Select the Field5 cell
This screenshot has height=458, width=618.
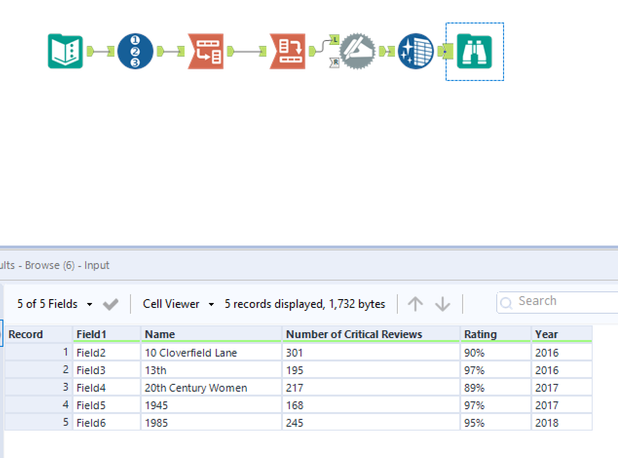[107, 405]
